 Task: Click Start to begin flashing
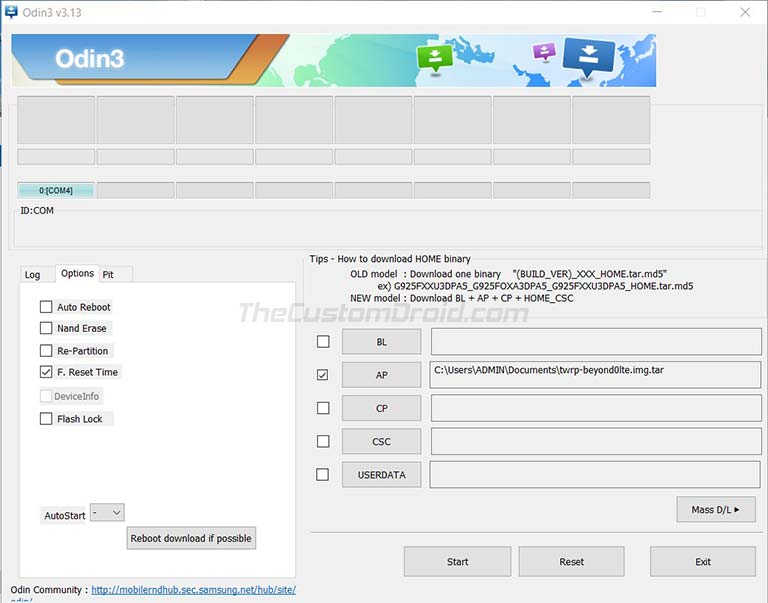pos(457,561)
